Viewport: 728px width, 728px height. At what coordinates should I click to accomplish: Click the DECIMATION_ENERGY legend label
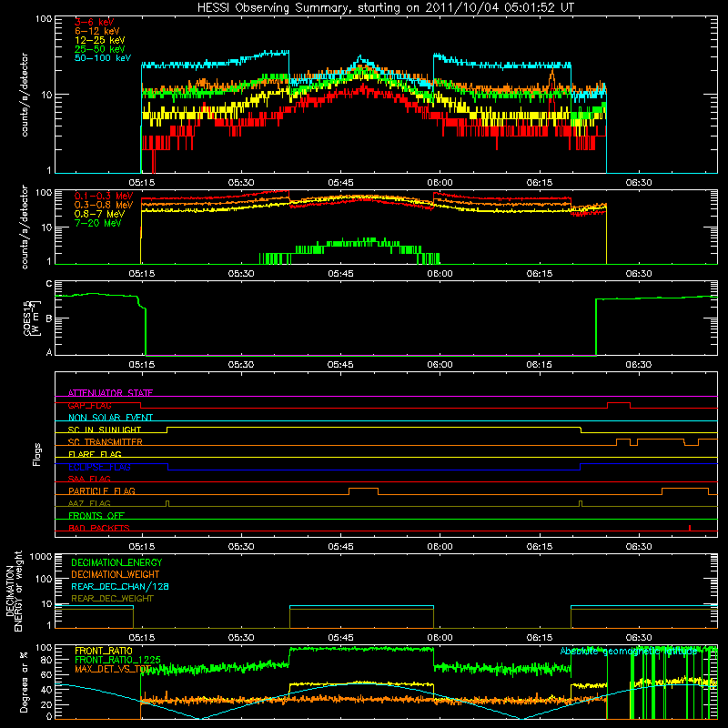(x=116, y=562)
